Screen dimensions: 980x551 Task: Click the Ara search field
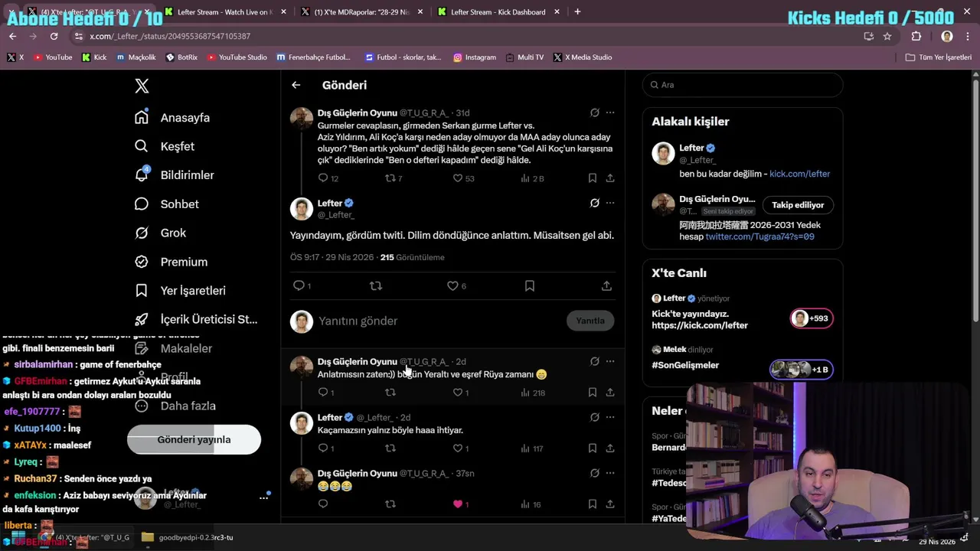tap(743, 85)
